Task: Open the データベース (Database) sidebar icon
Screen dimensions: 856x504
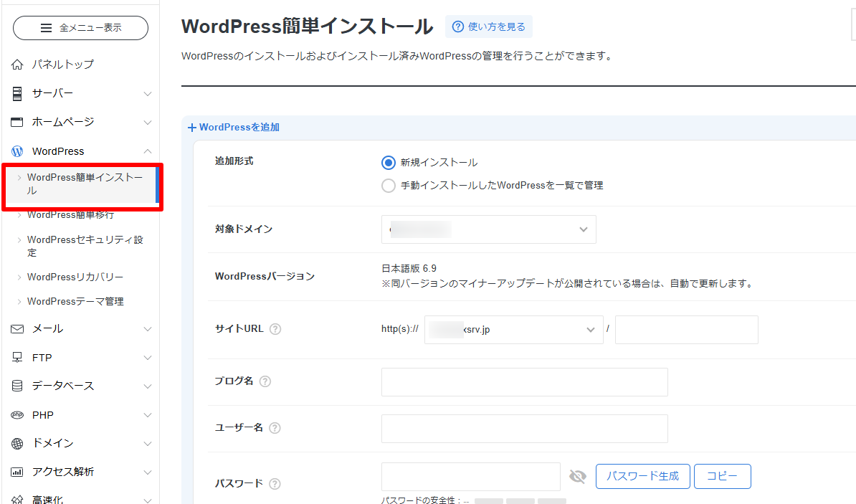Action: [16, 386]
